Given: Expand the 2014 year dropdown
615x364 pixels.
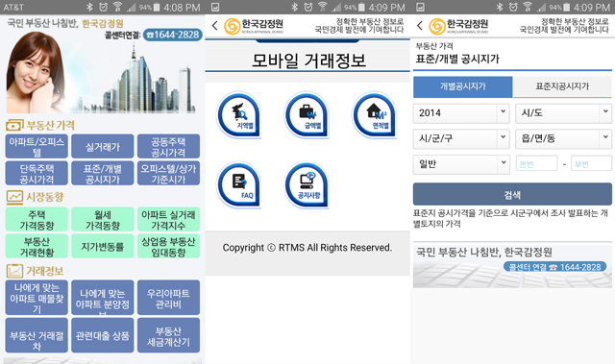Looking at the screenshot, I should coord(461,113).
